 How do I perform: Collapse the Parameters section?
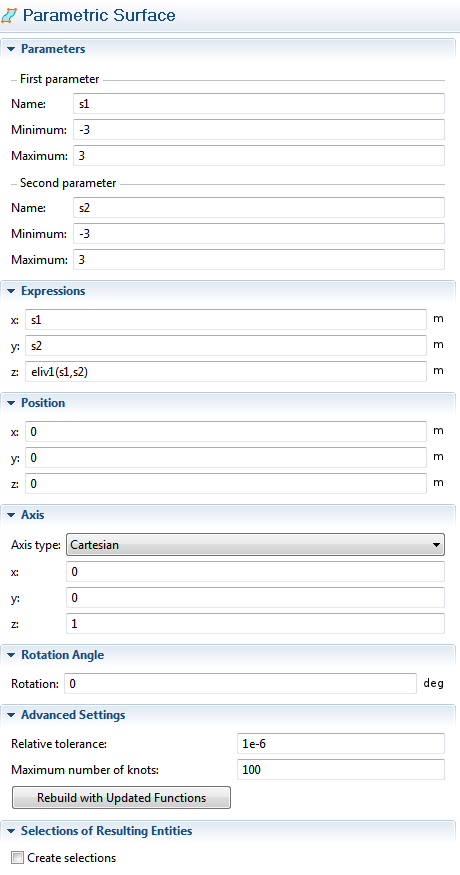tap(11, 49)
